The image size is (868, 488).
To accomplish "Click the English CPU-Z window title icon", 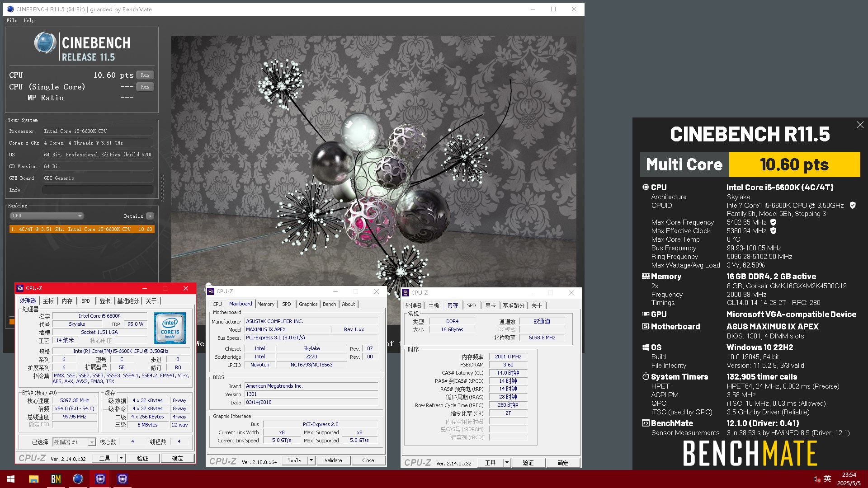I will tap(211, 291).
